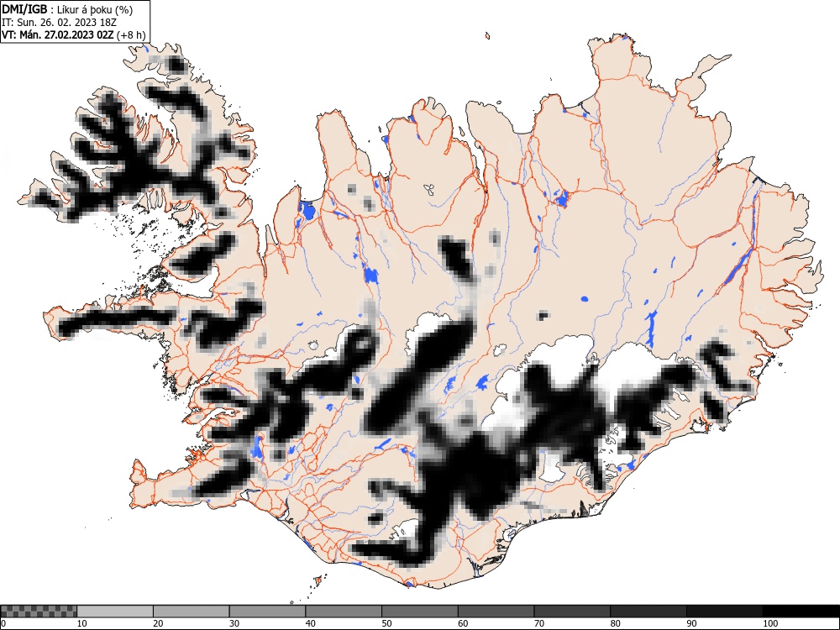The image size is (840, 630).
Task: Click the valid time "VT: Mán. 27.02.2023 02Z"
Action: click(58, 34)
